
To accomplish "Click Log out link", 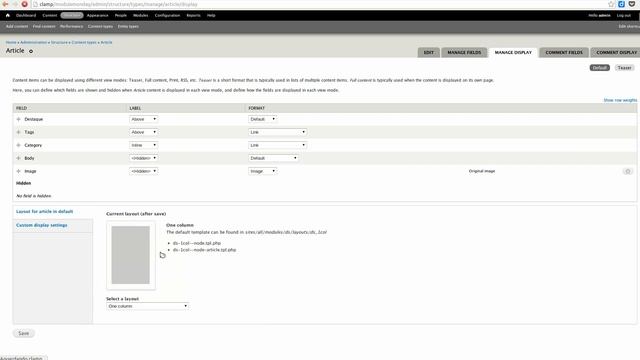I will (624, 15).
